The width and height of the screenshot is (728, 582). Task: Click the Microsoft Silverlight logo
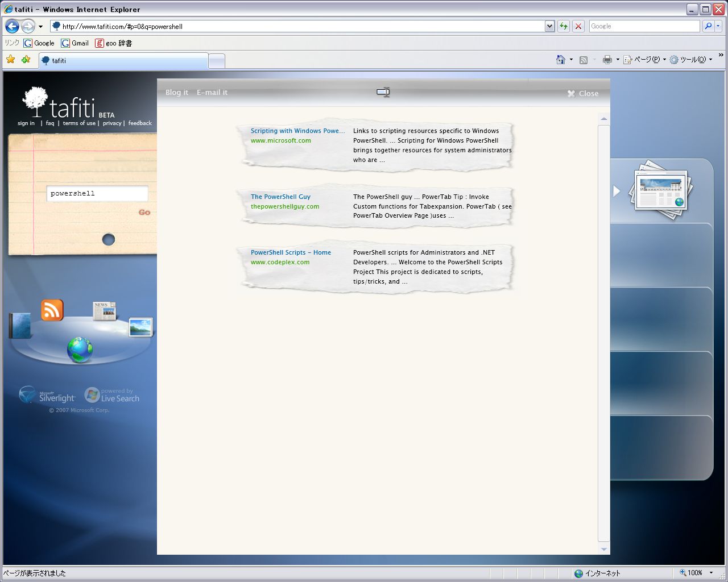[x=47, y=395]
